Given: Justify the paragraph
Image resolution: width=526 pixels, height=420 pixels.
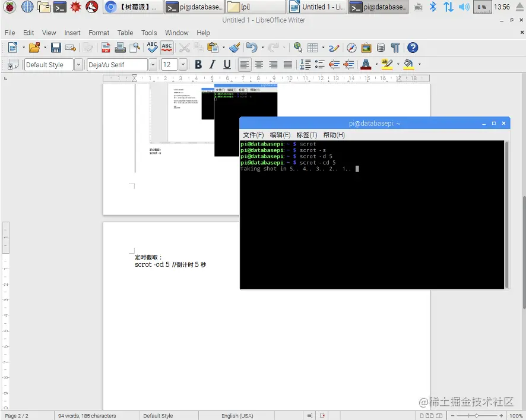Looking at the screenshot, I should tap(287, 65).
